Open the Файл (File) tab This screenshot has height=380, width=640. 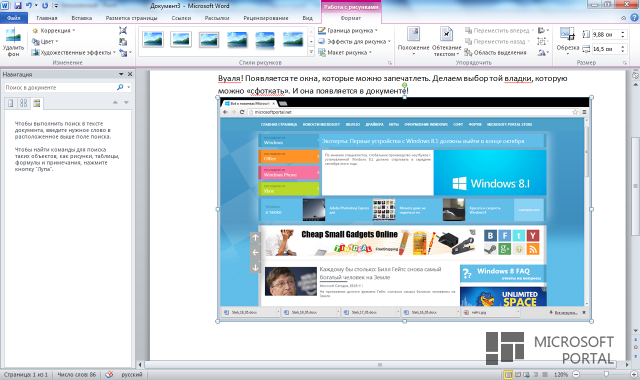pyautogui.click(x=14, y=18)
